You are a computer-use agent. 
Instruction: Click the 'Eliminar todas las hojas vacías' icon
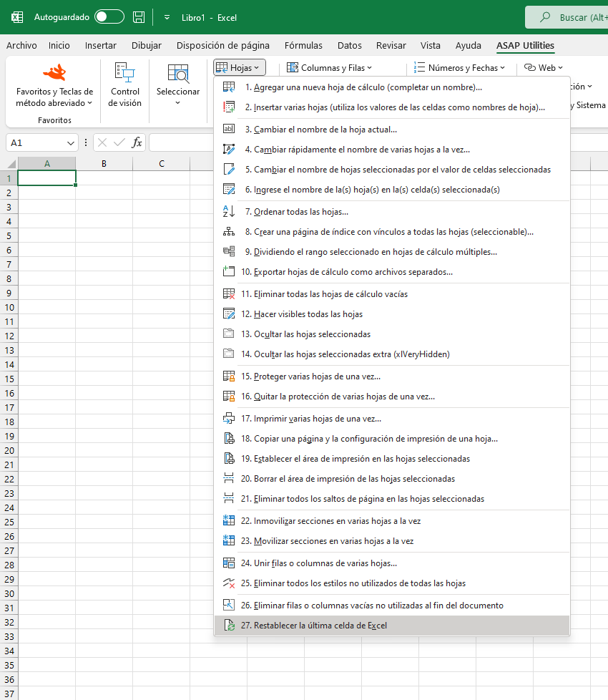pos(229,293)
